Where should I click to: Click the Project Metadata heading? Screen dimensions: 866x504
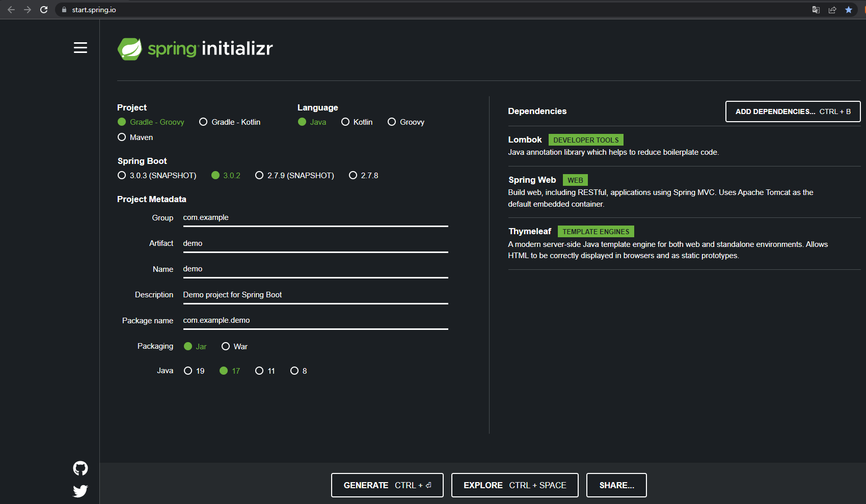pyautogui.click(x=152, y=200)
